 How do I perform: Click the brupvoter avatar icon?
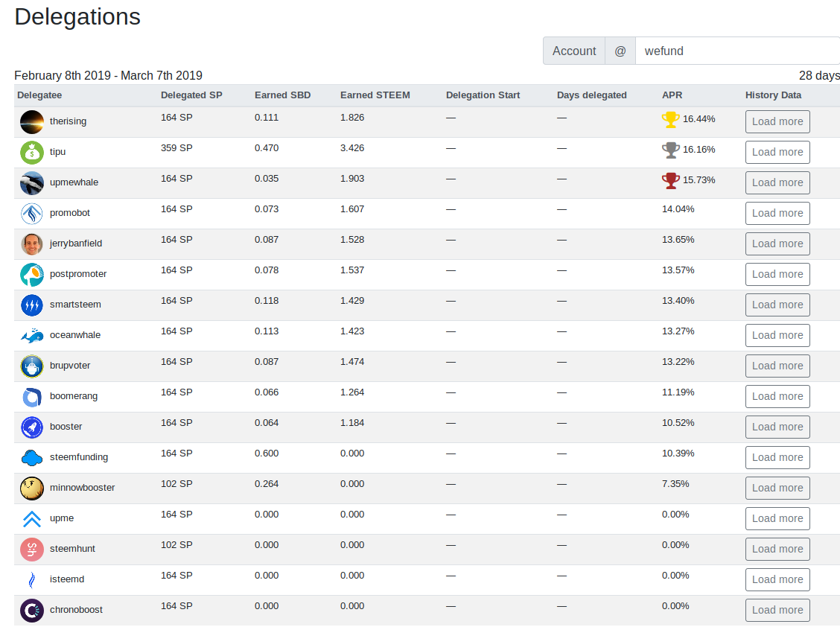coord(31,366)
